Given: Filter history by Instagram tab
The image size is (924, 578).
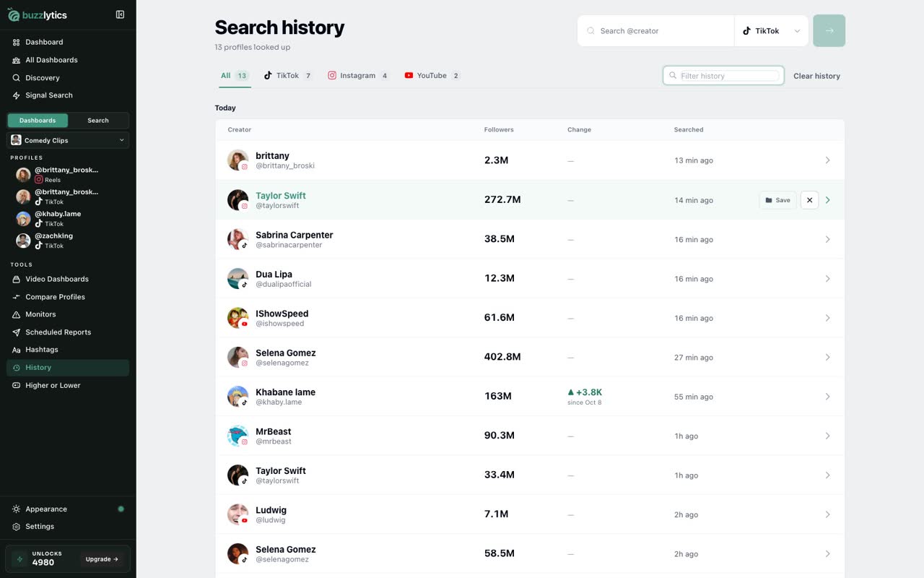Looking at the screenshot, I should tap(358, 76).
